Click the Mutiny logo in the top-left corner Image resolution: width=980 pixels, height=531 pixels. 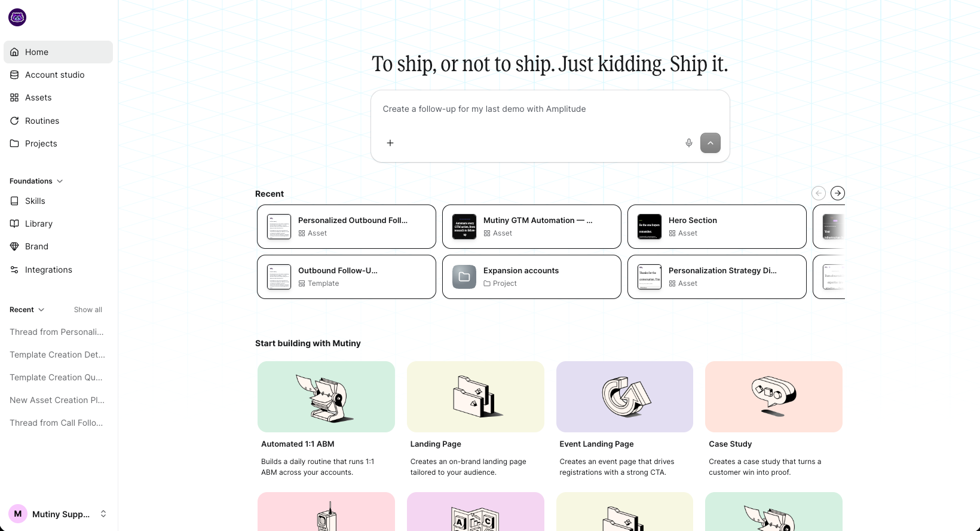(17, 17)
